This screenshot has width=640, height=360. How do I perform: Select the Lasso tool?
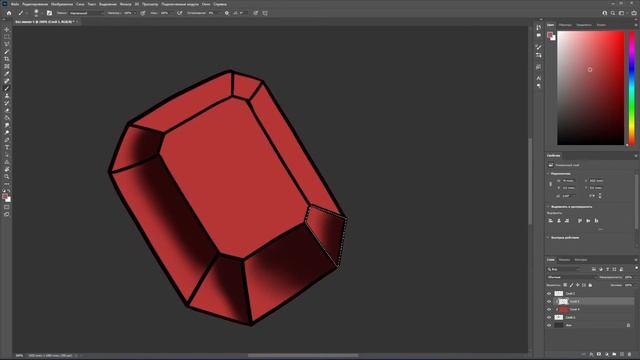click(7, 44)
